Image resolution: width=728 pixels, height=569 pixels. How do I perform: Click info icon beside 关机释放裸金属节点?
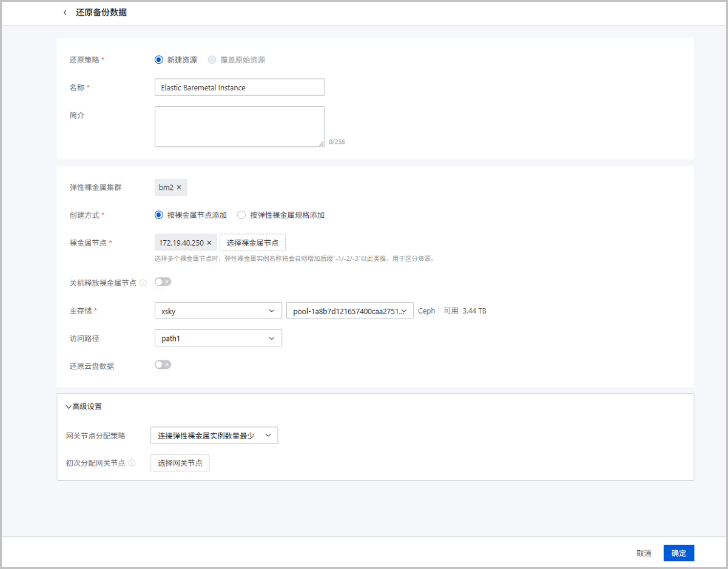(143, 283)
